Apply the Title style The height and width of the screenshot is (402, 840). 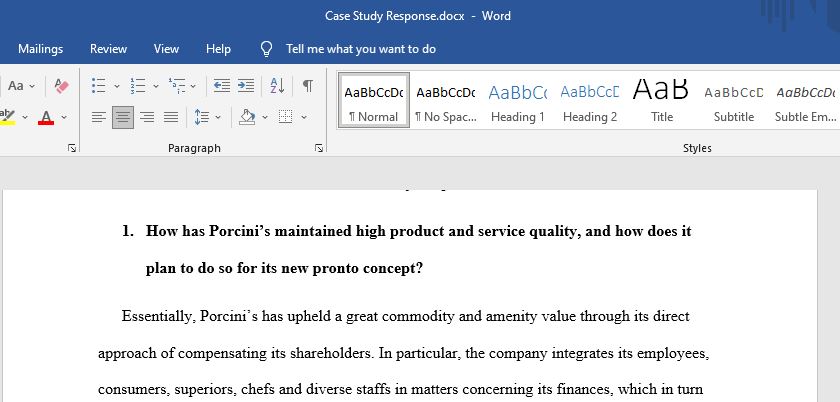[x=662, y=101]
